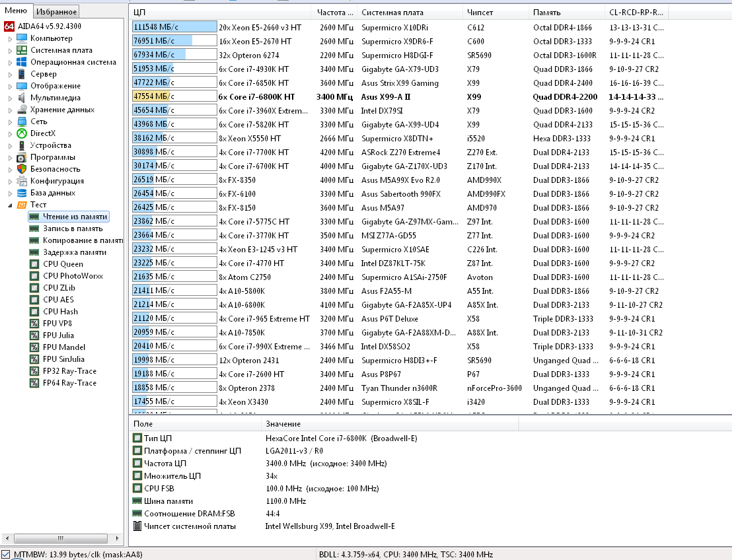This screenshot has width=732, height=560.
Task: Click the Память column header
Action: pyautogui.click(x=567, y=13)
